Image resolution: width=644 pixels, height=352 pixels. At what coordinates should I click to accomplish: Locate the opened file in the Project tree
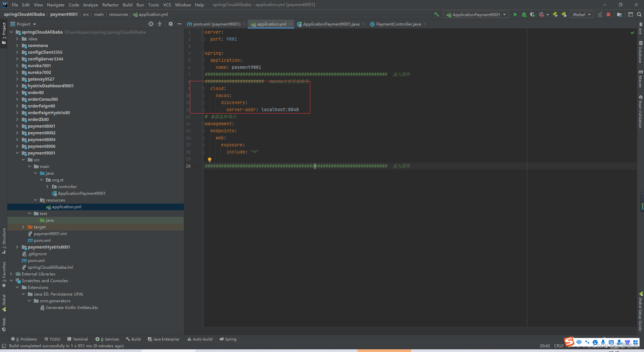pos(151,24)
